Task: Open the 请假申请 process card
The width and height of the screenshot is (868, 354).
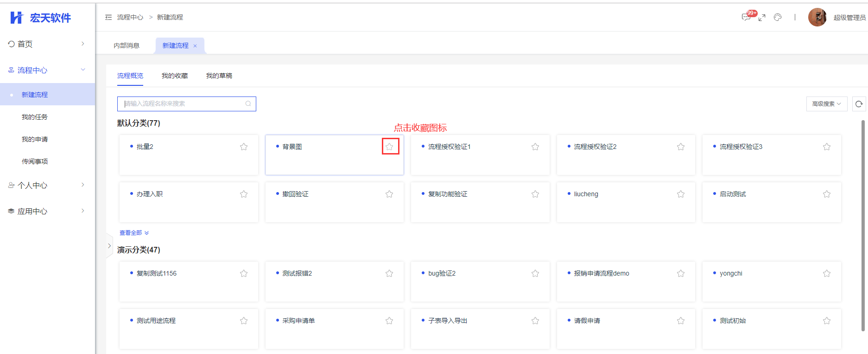Action: 625,328
